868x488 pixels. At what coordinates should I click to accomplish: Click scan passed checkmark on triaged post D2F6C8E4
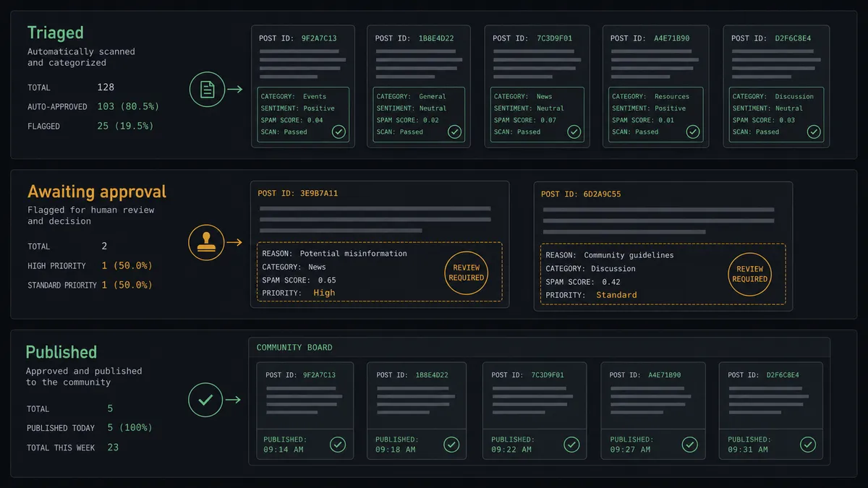[814, 132]
